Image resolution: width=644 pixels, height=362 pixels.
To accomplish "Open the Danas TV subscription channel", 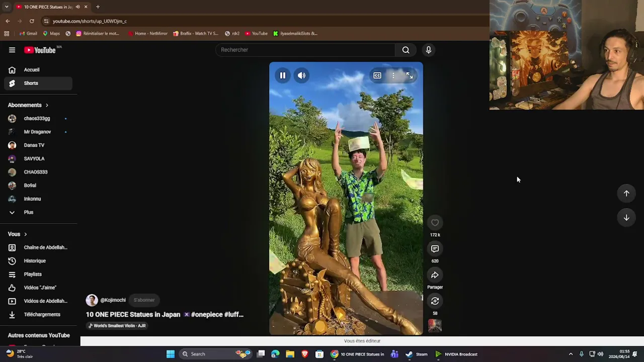I will (x=38, y=145).
